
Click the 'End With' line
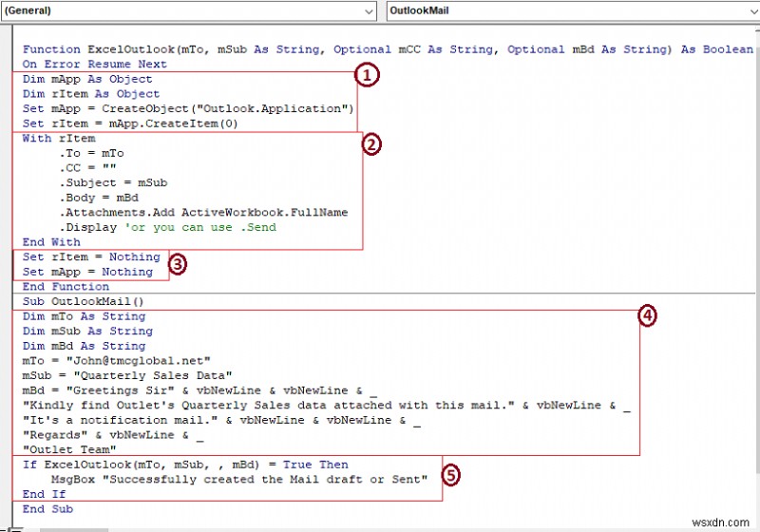pos(51,241)
